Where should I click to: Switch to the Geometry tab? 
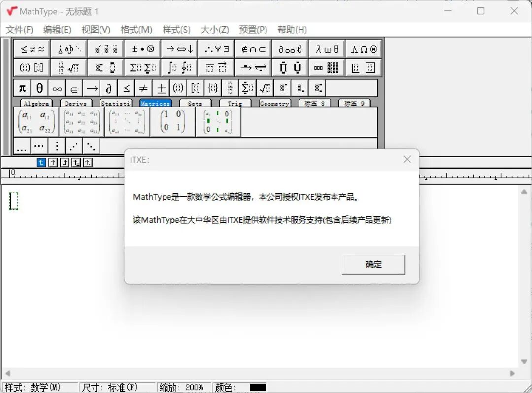click(274, 103)
